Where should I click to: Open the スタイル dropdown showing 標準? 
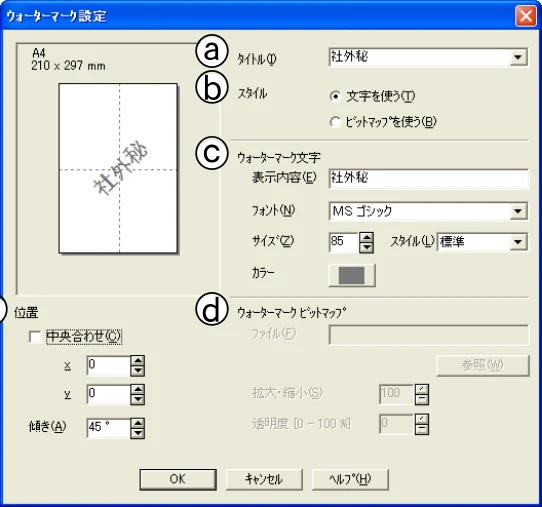click(518, 242)
